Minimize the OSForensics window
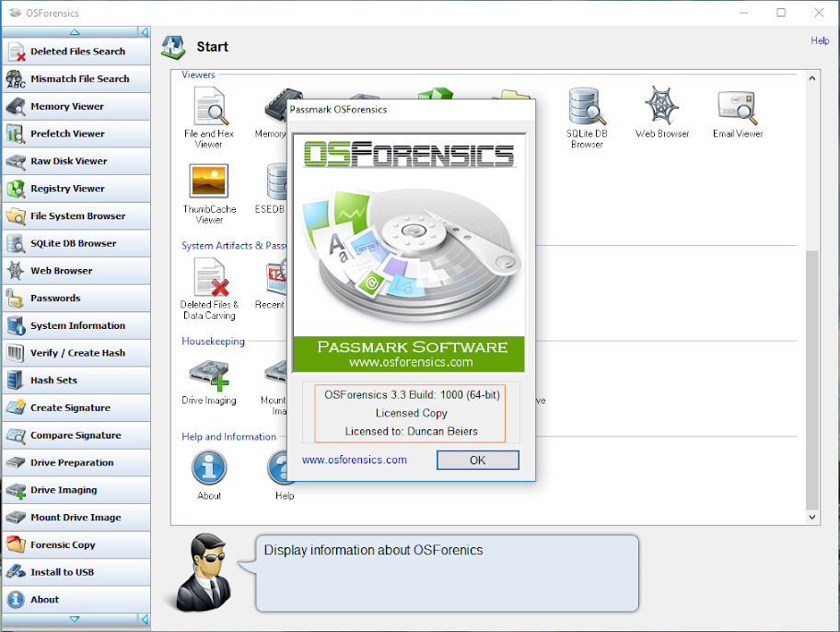The image size is (840, 632). click(743, 12)
